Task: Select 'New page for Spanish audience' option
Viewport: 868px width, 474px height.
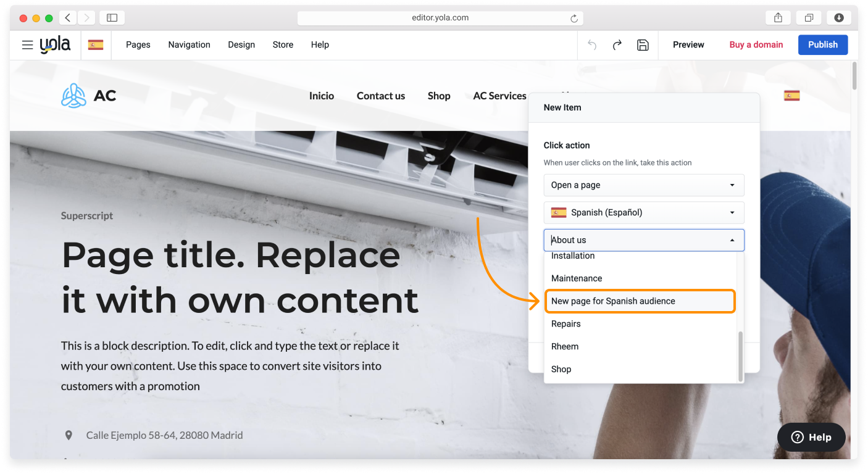Action: click(640, 301)
